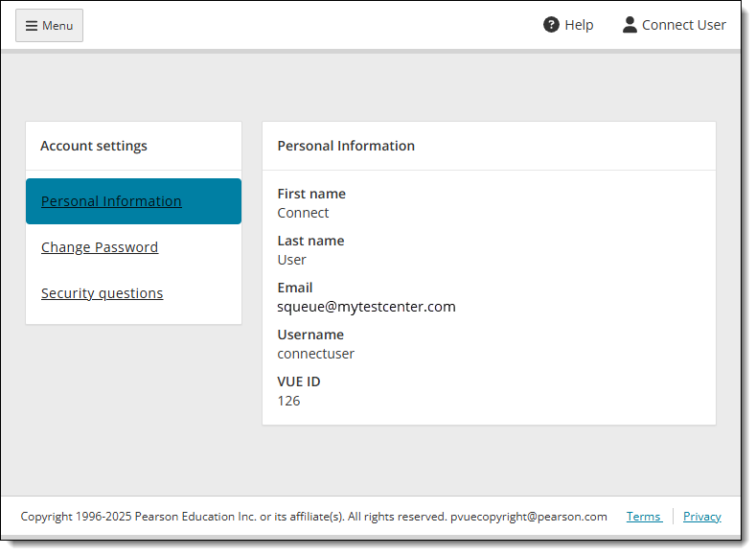Select Personal Information in sidebar
Image resolution: width=756 pixels, height=555 pixels.
point(111,201)
